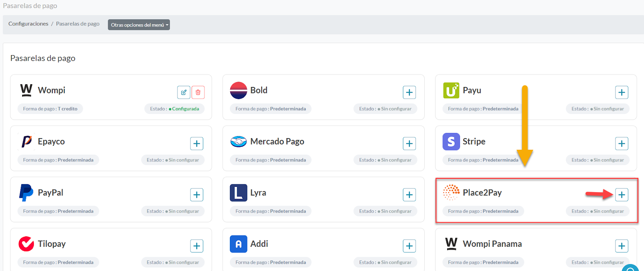Delete the Wompi gateway with trash icon
This screenshot has width=644, height=271.
tap(198, 92)
